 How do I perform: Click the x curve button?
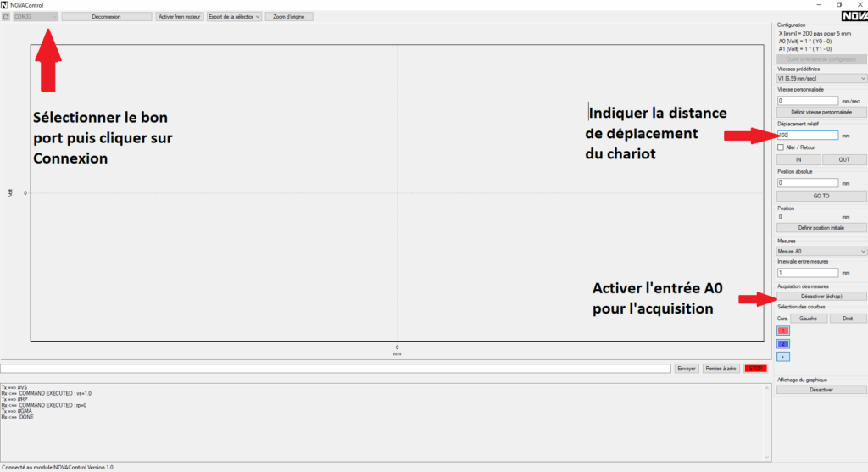coord(783,357)
